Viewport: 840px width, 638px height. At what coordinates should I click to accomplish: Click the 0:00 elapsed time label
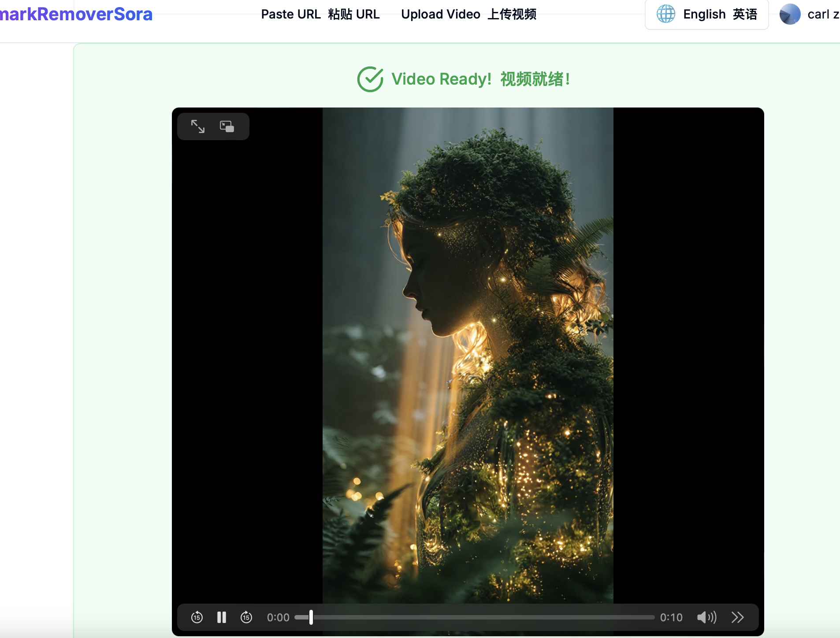pos(278,617)
